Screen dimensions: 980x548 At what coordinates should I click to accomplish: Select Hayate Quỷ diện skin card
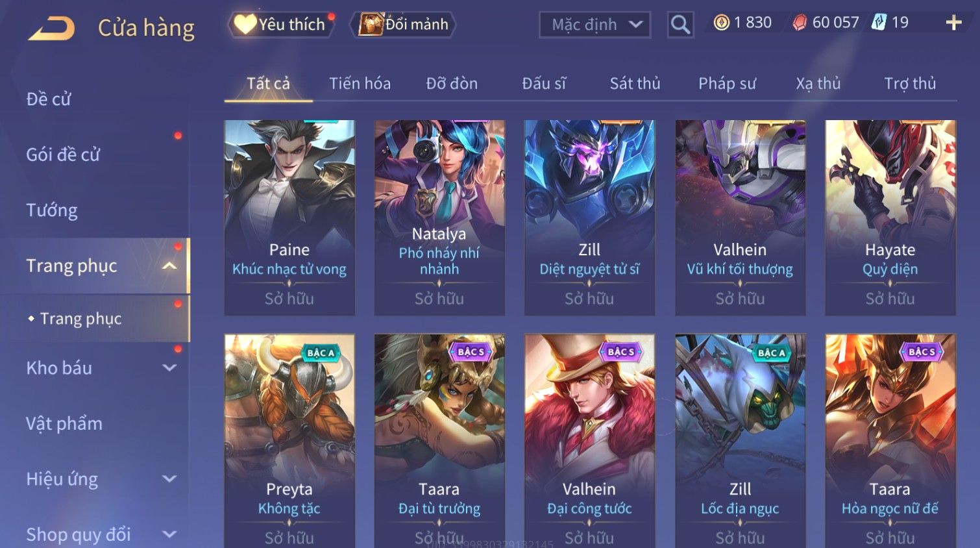point(890,218)
